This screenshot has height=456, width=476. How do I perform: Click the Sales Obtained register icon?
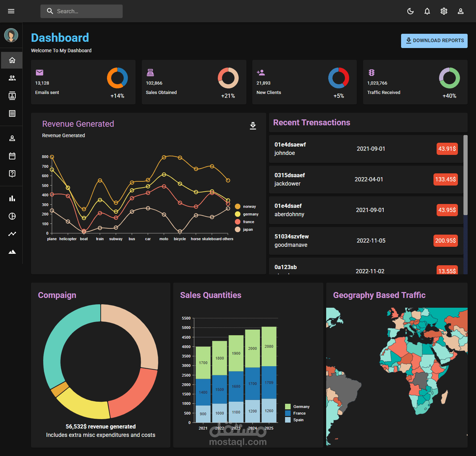(150, 72)
